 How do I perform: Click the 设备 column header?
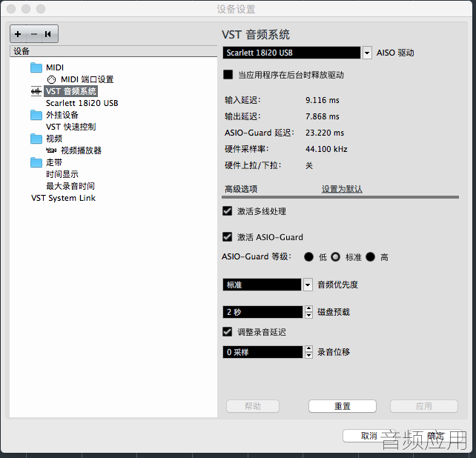(x=113, y=51)
